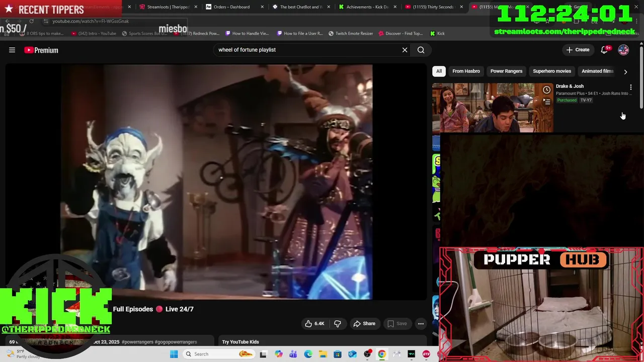Select the All filter chip
644x362 pixels.
click(439, 71)
